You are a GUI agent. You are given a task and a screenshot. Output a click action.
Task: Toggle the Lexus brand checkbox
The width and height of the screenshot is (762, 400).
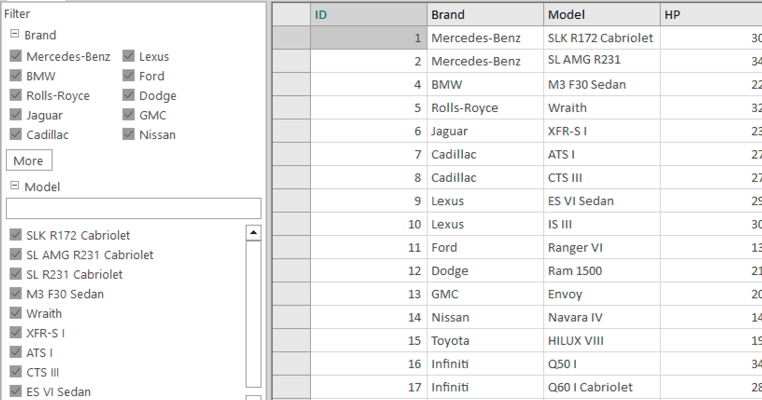point(129,56)
